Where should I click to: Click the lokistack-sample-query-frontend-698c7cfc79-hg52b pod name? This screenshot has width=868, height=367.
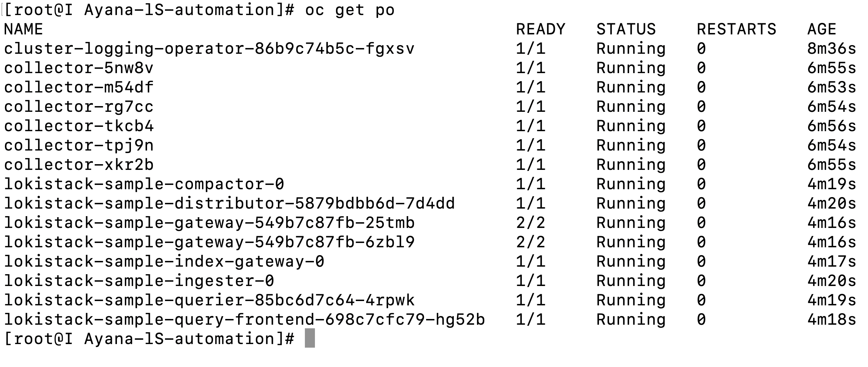click(x=244, y=320)
